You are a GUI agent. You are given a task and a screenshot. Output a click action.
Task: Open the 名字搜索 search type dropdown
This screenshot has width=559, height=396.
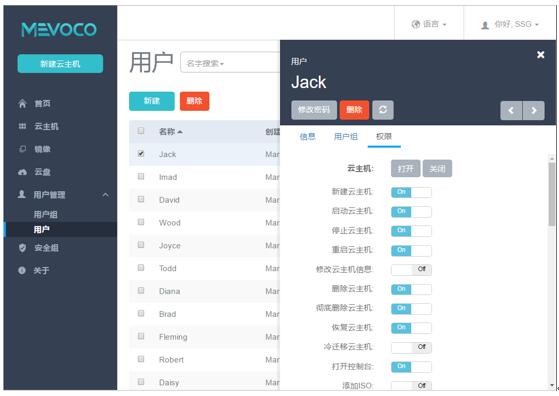pos(205,63)
